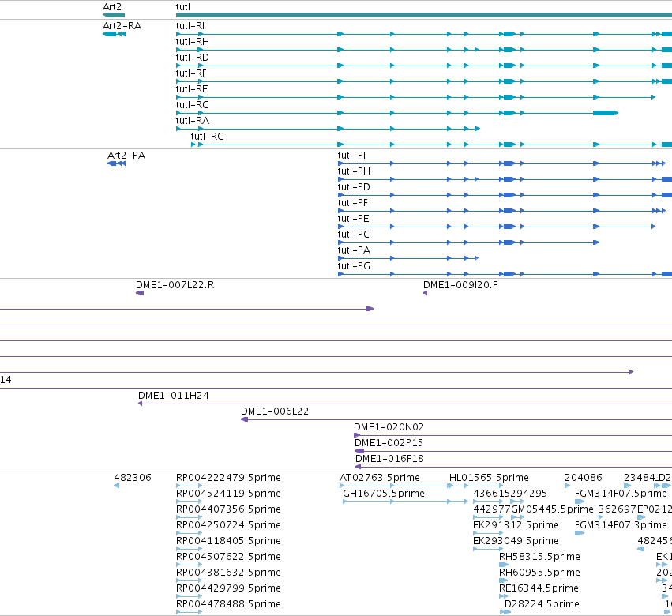672x616 pixels.
Task: Click the tutl-RI transcript label
Action: coord(190,26)
